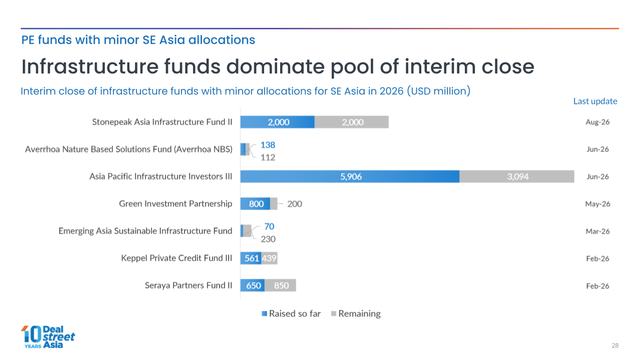Click the 138 data label for Averrhoa
Image resolution: width=640 pixels, height=360 pixels.
point(268,145)
